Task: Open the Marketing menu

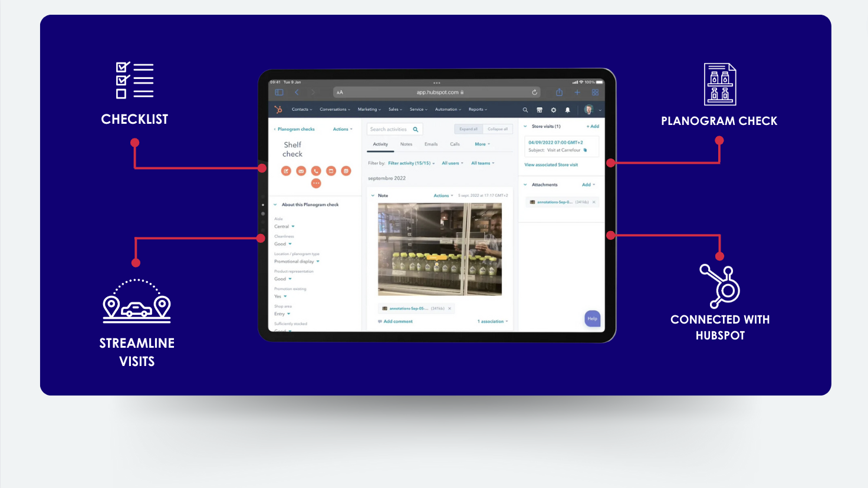Action: pos(369,110)
